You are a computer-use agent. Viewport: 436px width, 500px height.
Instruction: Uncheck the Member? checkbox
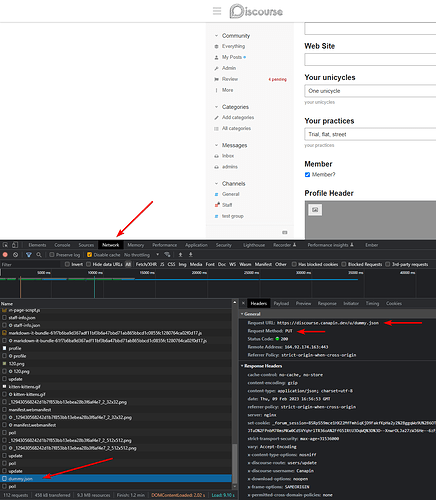307,175
